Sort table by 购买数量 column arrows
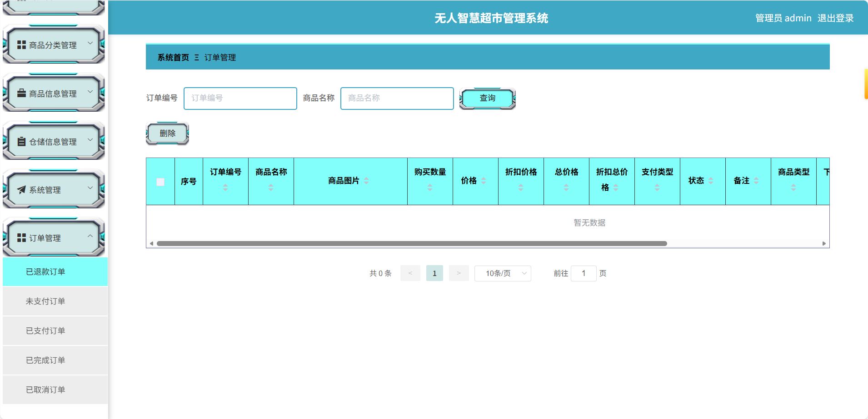 [430, 187]
